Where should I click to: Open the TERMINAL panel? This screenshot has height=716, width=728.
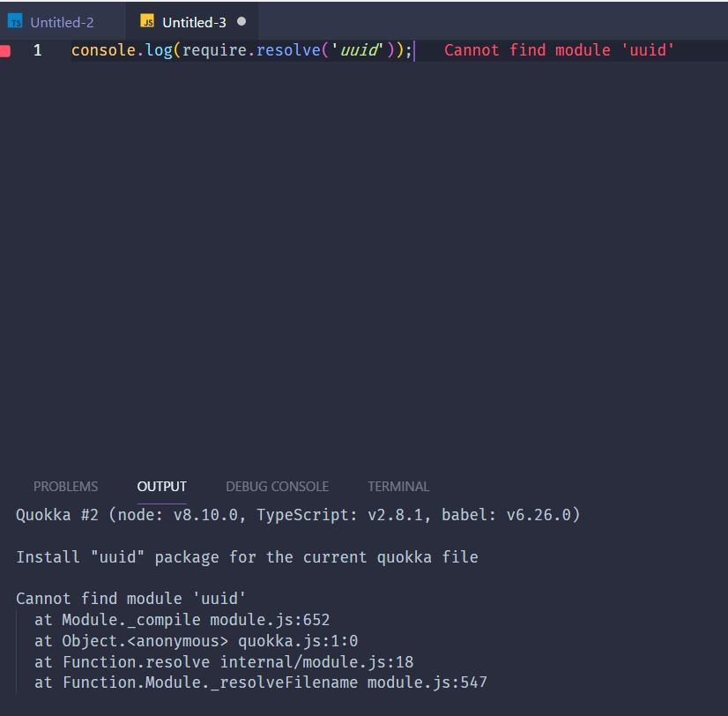tap(397, 486)
